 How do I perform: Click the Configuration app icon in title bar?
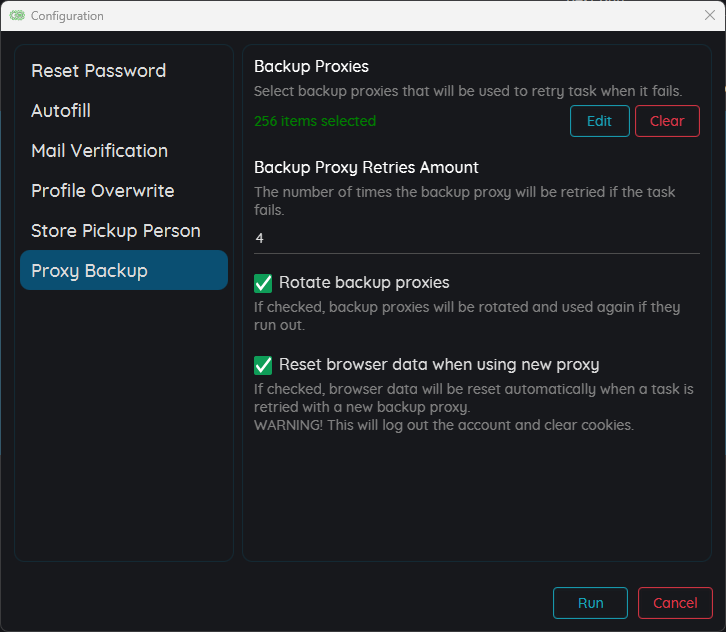pos(17,16)
